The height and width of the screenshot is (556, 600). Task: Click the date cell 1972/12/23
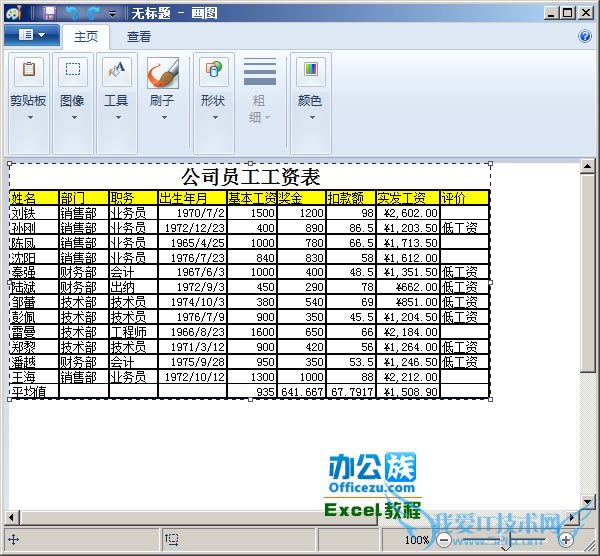tap(192, 228)
